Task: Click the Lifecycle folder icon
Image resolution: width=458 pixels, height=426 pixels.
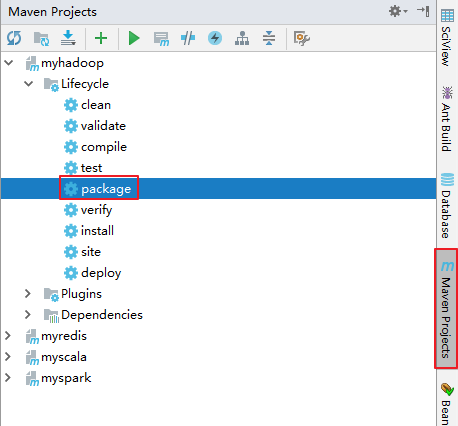Action: click(51, 85)
